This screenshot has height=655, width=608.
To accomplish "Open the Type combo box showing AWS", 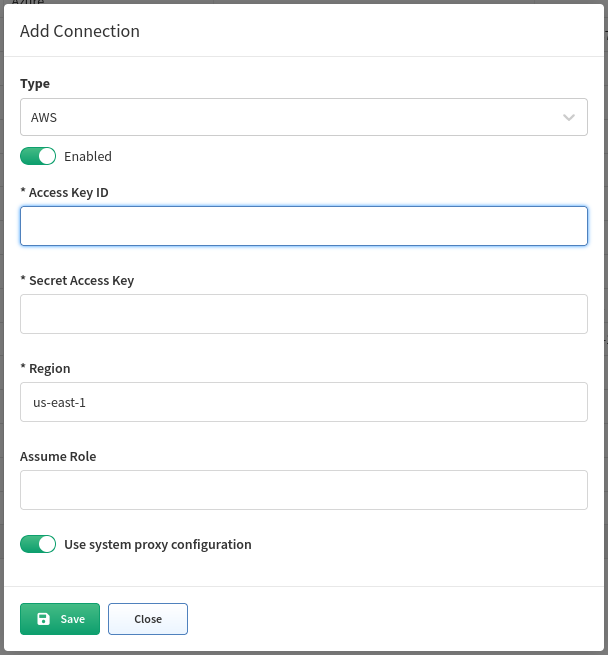I will click(x=304, y=117).
